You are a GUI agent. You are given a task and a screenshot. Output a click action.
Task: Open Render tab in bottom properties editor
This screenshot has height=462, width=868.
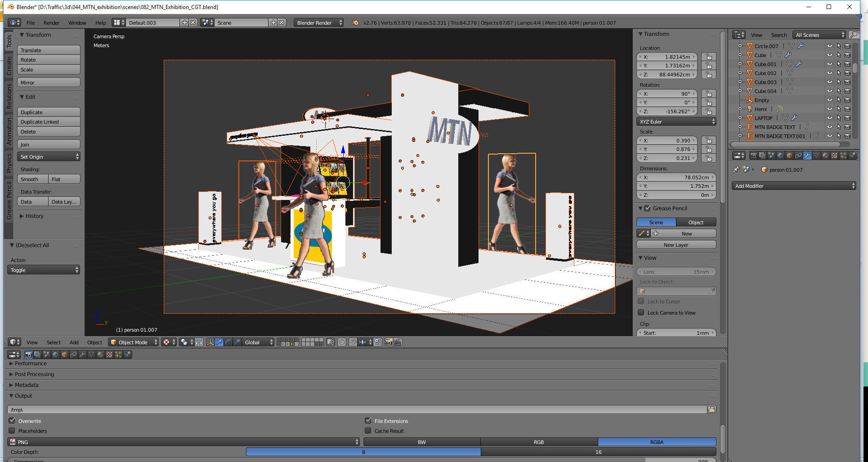pos(28,355)
